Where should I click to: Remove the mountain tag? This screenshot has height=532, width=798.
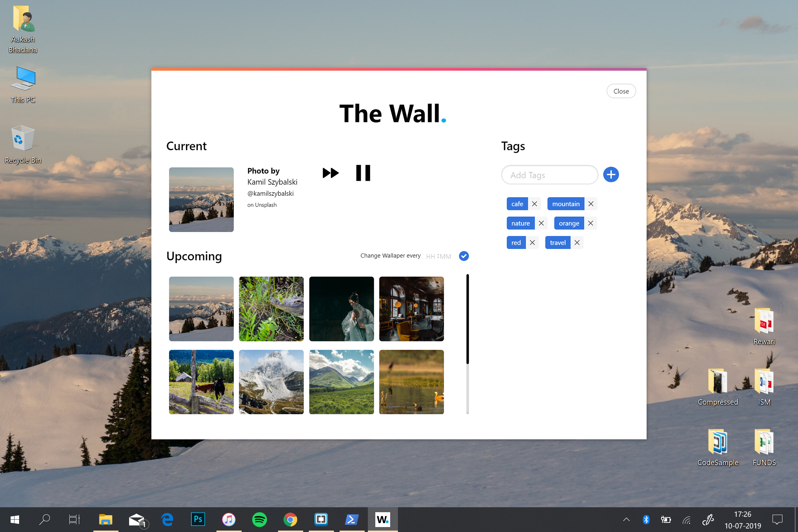point(591,204)
